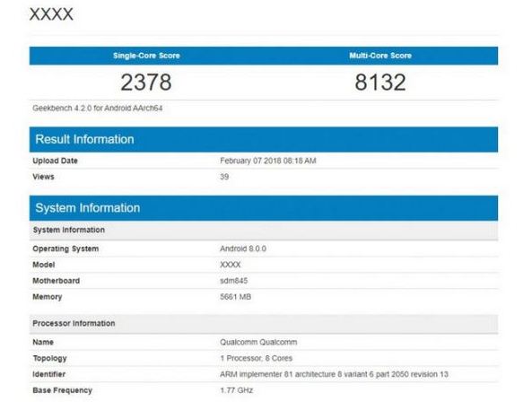532x402 pixels.
Task: Click the Memory label
Action: [x=48, y=297]
